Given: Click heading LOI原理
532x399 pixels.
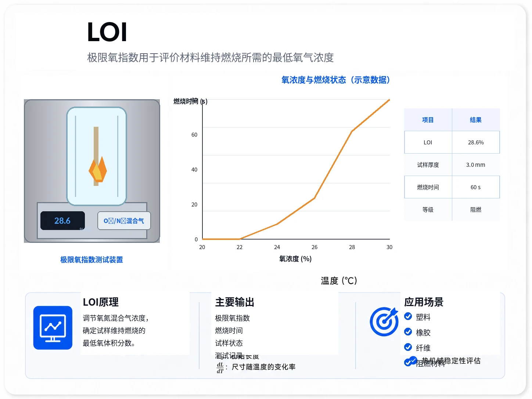Looking at the screenshot, I should (x=101, y=302).
